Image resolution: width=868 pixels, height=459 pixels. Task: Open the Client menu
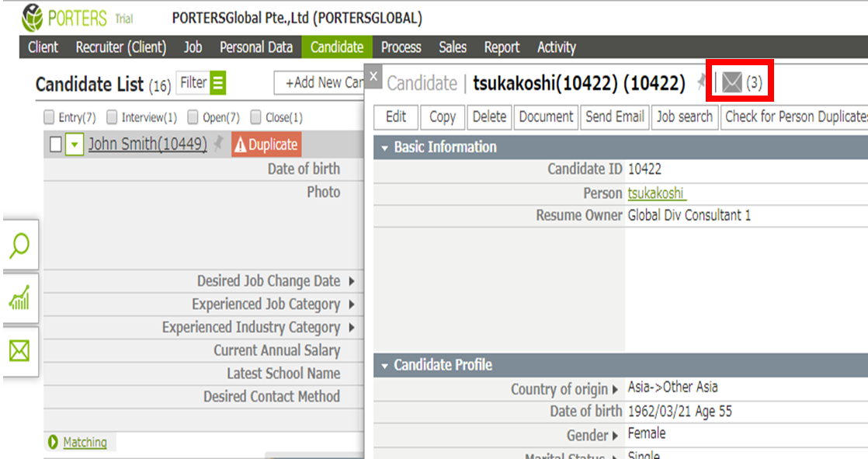(x=43, y=47)
